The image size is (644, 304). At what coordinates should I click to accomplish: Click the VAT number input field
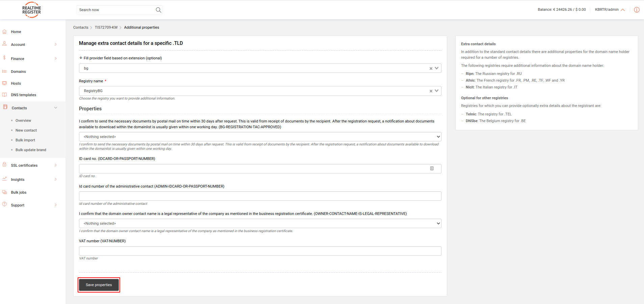260,251
